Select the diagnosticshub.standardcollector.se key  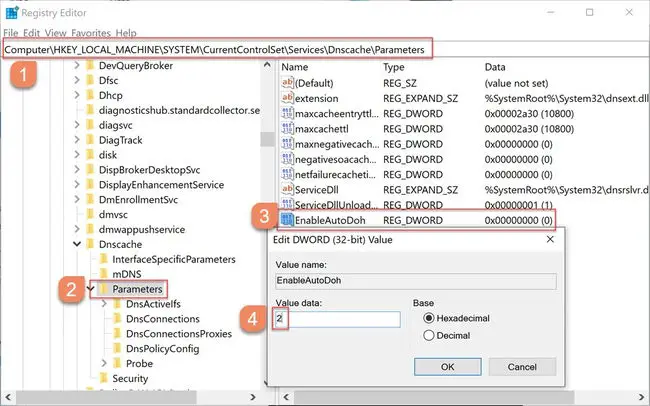tap(179, 110)
